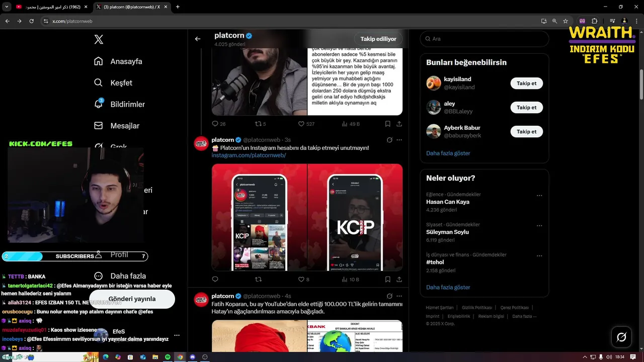Click the Ara search field
644x362 pixels.
coord(485,39)
